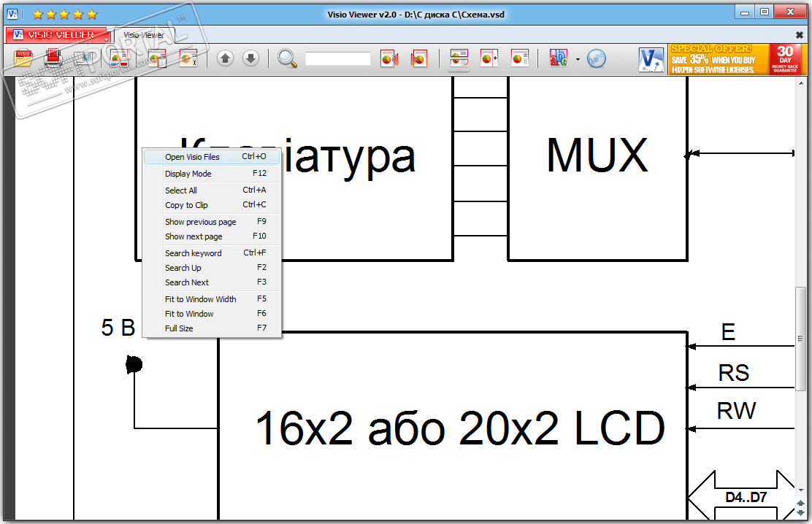Switch to the Visio Viewer tab
Screen dimensions: 812x524
click(143, 35)
